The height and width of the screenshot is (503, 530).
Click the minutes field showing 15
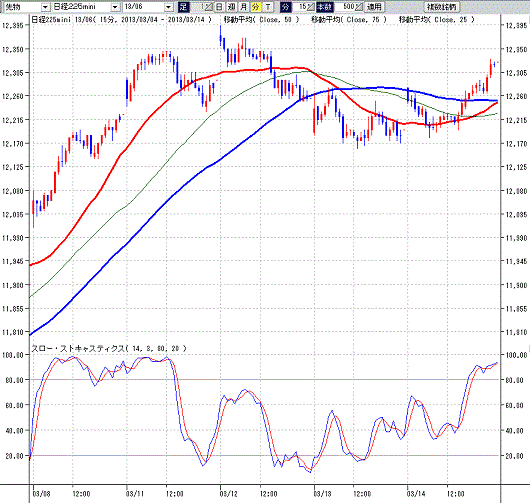click(299, 7)
